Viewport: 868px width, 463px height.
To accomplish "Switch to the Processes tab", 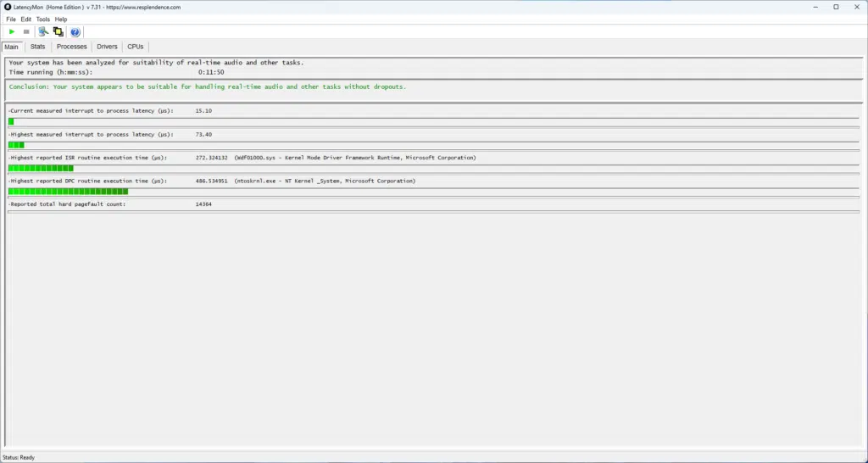I will click(x=72, y=47).
